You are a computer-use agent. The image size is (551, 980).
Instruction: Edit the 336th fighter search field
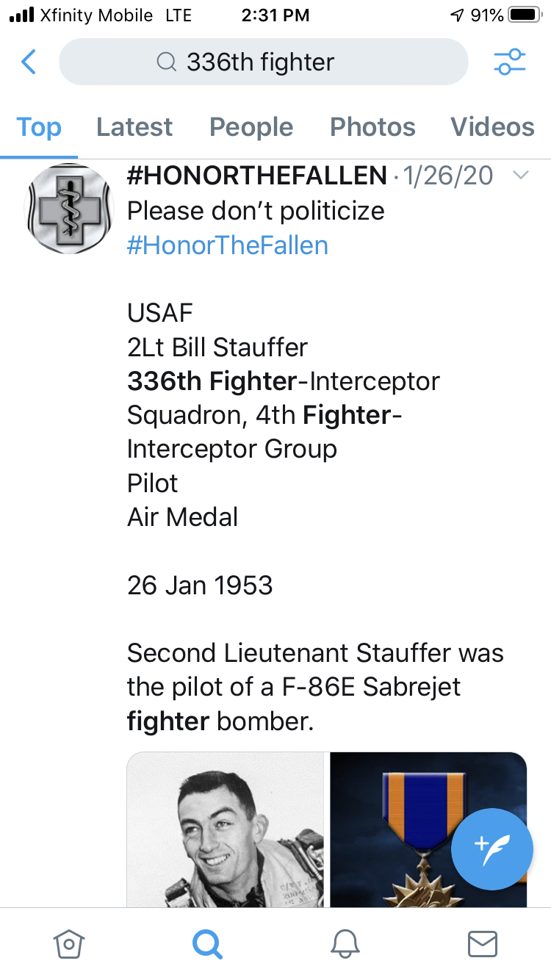(x=263, y=62)
